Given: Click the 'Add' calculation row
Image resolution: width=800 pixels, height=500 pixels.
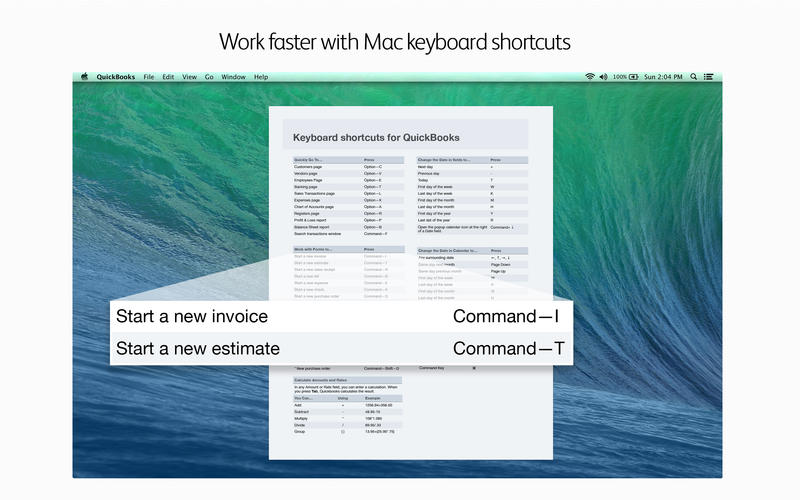Looking at the screenshot, I should [347, 405].
